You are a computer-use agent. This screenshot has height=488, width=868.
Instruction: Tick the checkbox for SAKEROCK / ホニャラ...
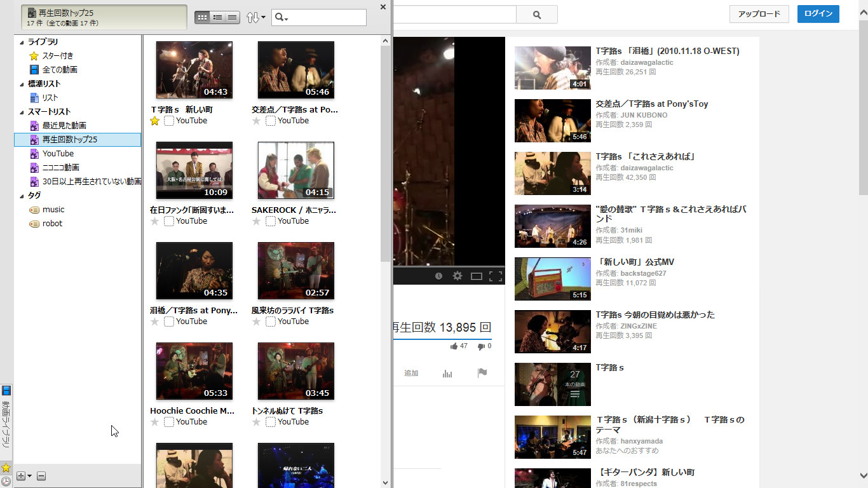[x=271, y=221]
